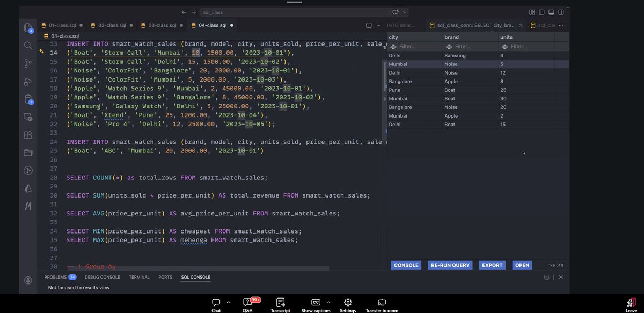Click the RE-RUN QUERY button
Screen dimensions: 644x313
[450, 265]
